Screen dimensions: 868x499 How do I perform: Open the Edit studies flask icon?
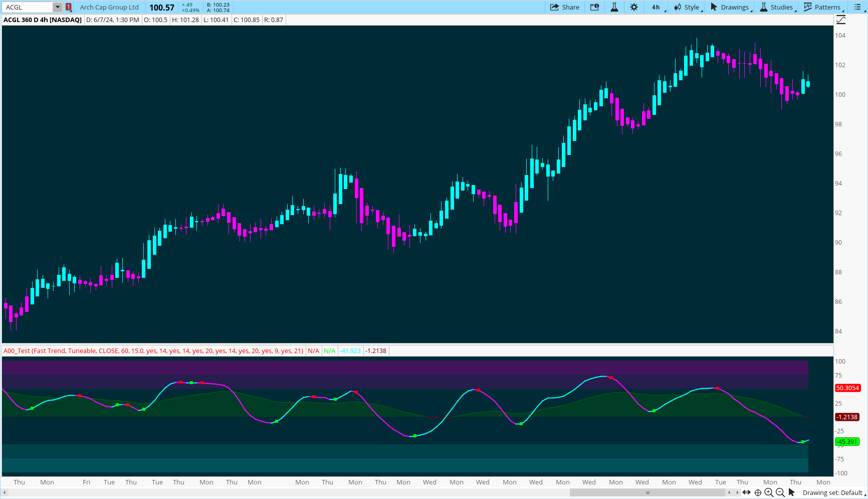click(x=614, y=7)
